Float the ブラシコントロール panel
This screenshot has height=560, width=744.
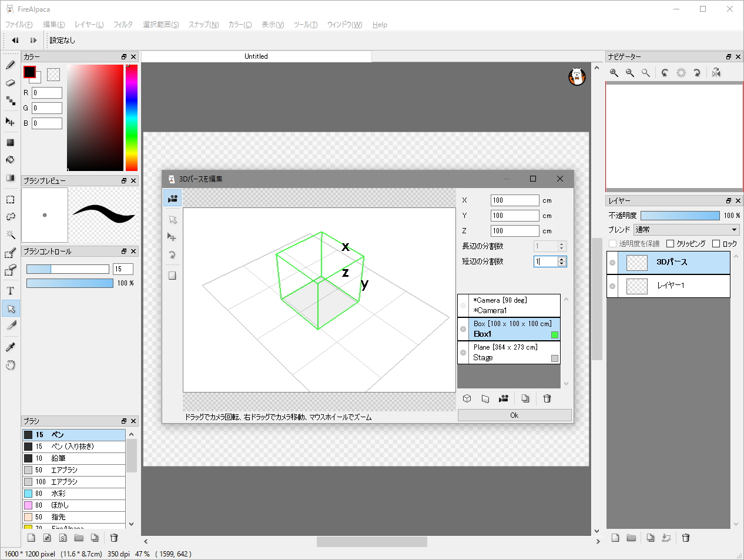coord(124,252)
